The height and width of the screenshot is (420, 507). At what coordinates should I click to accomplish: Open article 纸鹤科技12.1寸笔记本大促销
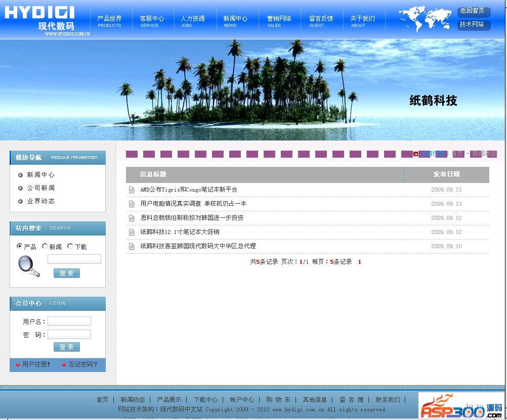click(x=180, y=232)
